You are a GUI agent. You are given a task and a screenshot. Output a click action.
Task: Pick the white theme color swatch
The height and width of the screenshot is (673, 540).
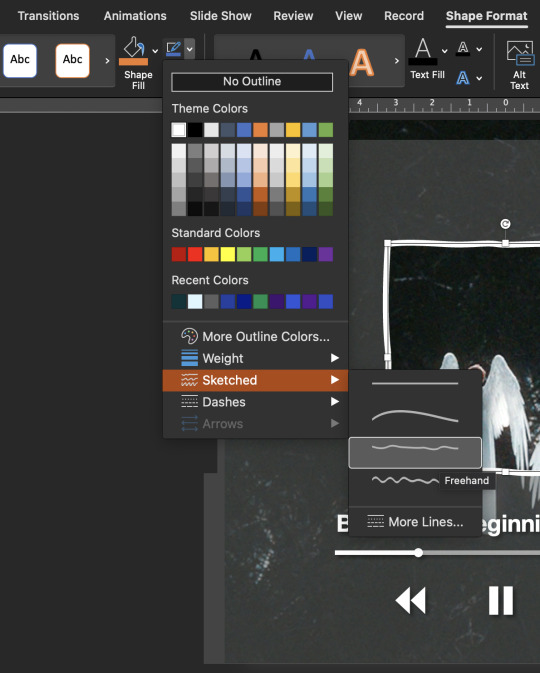(179, 130)
